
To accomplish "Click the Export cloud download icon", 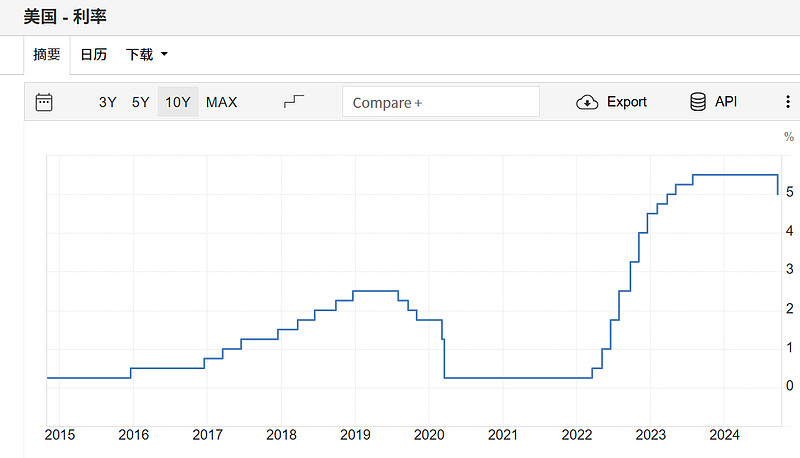I will pyautogui.click(x=587, y=103).
